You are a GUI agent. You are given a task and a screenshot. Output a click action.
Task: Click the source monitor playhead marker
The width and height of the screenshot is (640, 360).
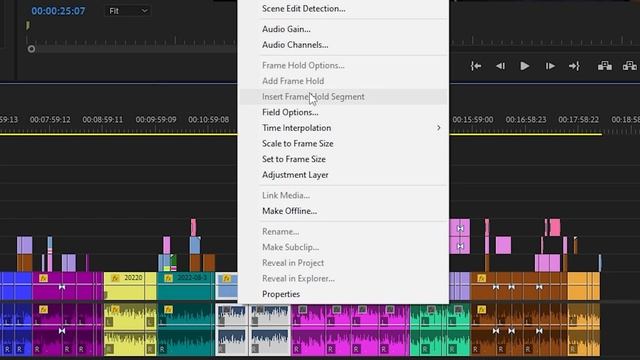click(28, 26)
